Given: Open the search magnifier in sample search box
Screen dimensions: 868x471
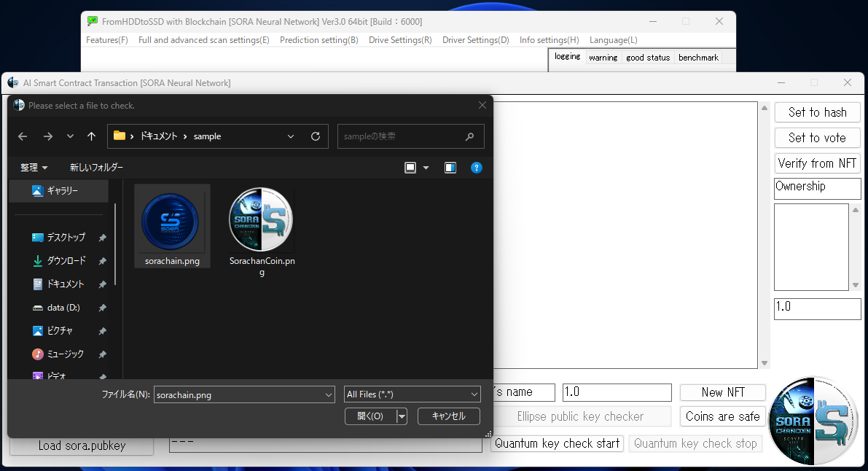Looking at the screenshot, I should [x=469, y=136].
